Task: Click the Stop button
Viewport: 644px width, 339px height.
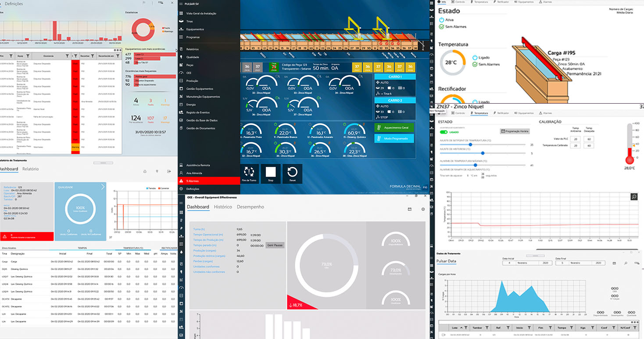Action: click(x=271, y=174)
